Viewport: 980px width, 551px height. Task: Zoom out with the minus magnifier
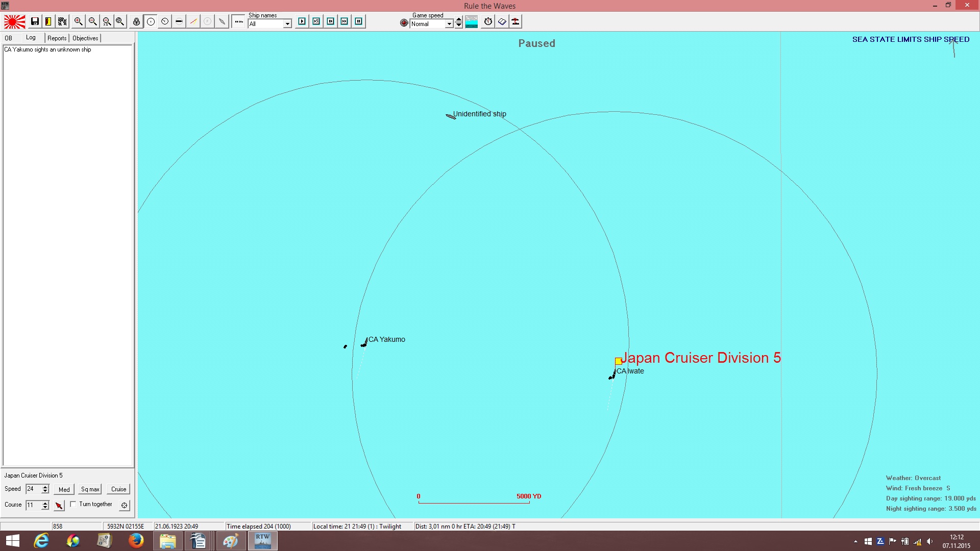point(92,21)
